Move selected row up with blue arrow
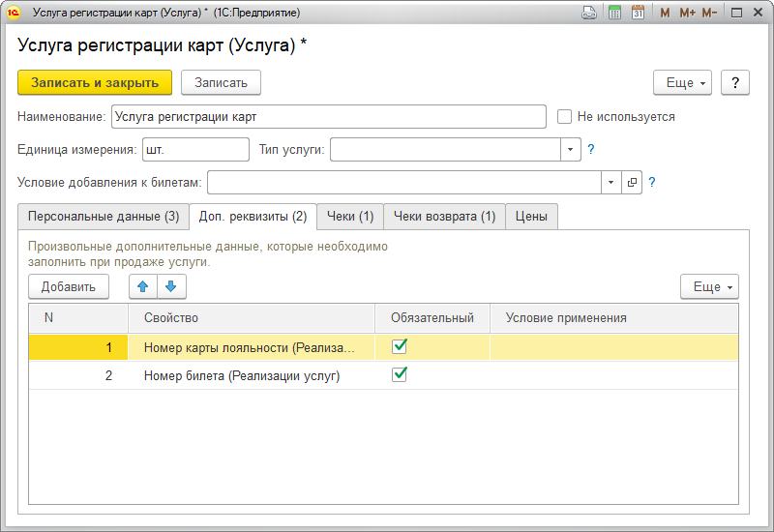 143,286
